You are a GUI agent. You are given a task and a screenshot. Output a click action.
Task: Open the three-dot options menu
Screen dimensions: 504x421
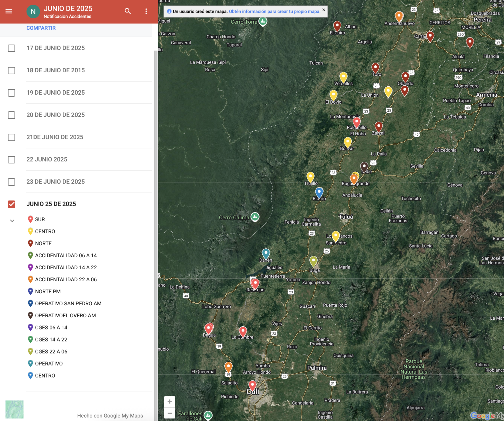pos(146,11)
